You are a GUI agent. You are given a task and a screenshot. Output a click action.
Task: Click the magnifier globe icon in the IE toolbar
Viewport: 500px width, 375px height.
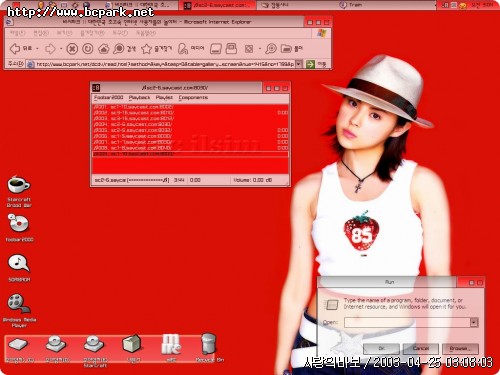(x=271, y=49)
